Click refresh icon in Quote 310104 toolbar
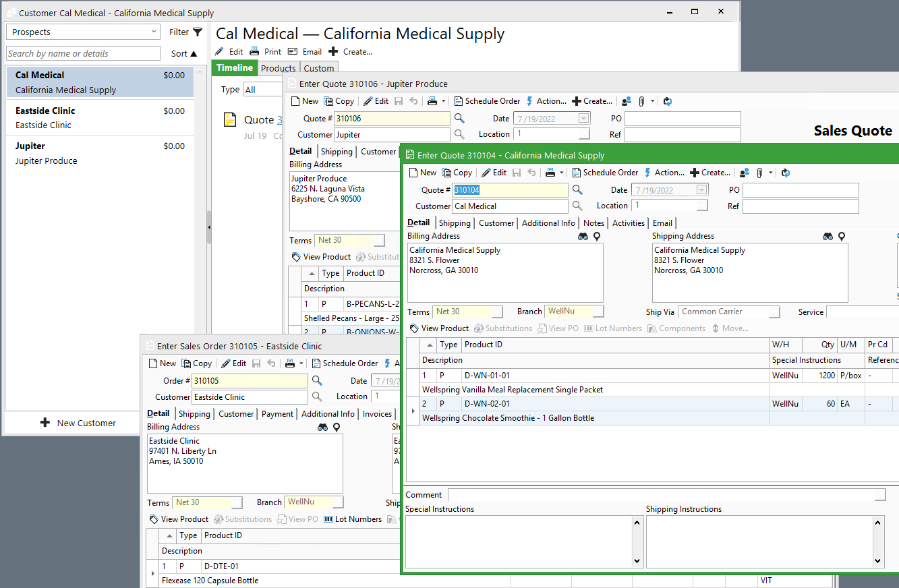 786,173
